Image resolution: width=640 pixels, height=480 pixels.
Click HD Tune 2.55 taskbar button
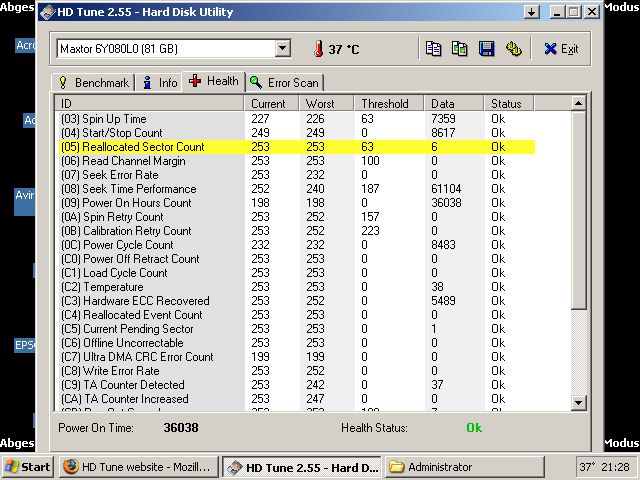(x=302, y=467)
